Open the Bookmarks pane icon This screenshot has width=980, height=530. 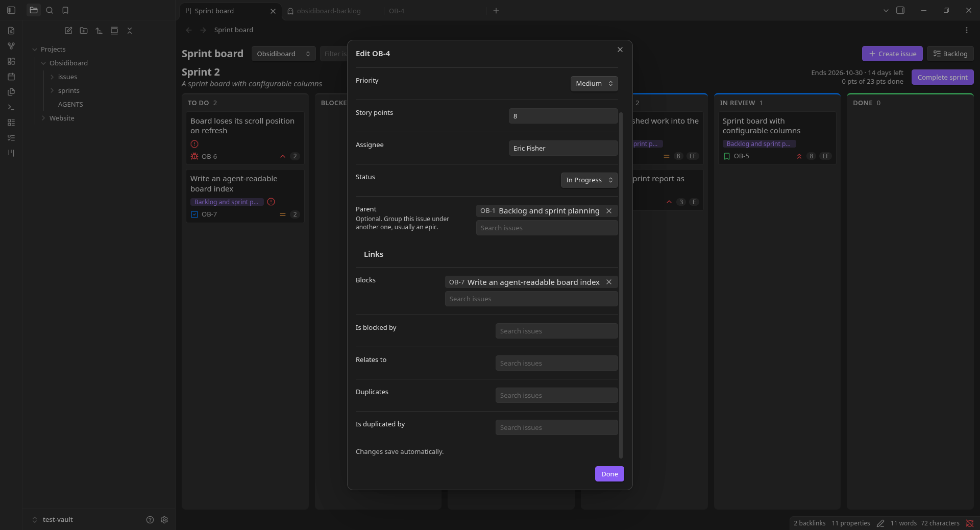(x=65, y=10)
